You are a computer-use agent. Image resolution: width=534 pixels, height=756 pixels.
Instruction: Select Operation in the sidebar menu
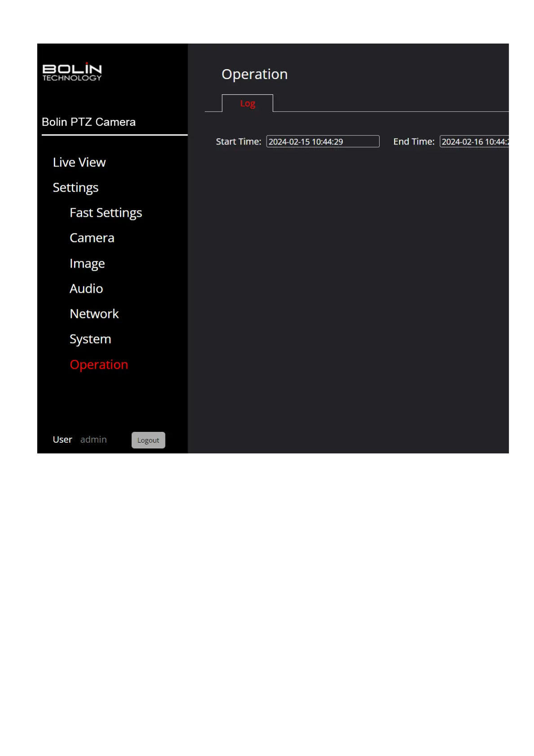pyautogui.click(x=99, y=365)
